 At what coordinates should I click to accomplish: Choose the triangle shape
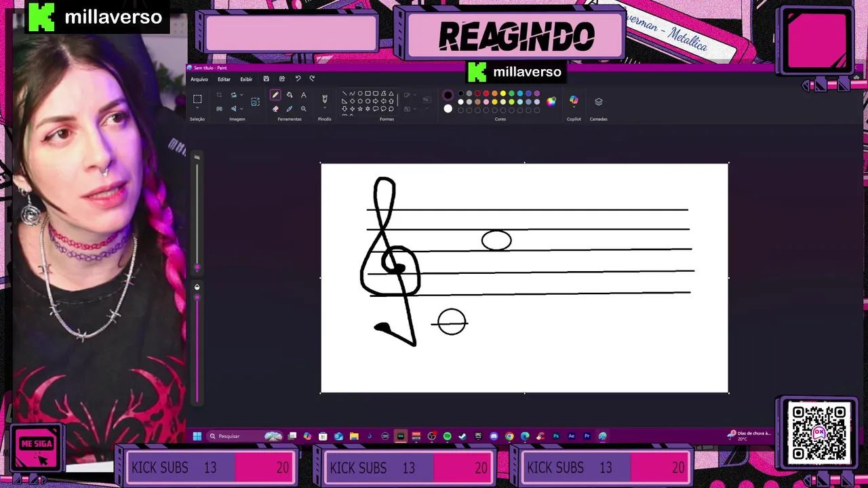click(x=391, y=94)
